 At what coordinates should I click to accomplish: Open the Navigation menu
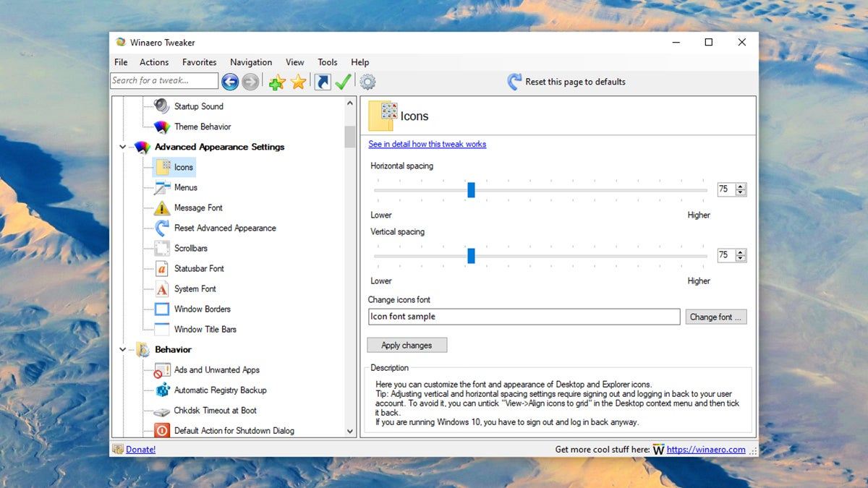pyautogui.click(x=251, y=62)
